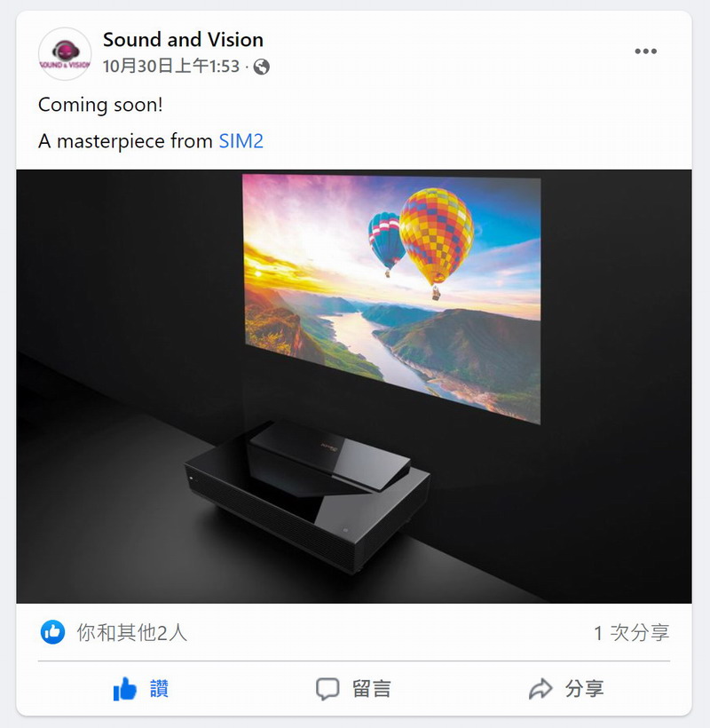Show the 1 次分享 share count
The width and height of the screenshot is (710, 728).
(632, 632)
